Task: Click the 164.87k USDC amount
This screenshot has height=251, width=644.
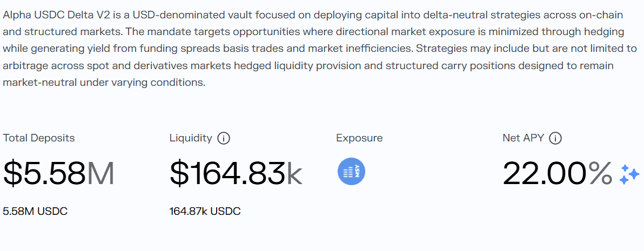Action: click(x=205, y=211)
